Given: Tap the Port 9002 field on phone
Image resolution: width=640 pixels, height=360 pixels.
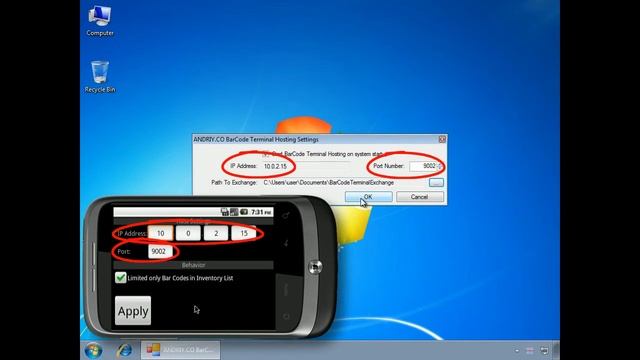Looking at the screenshot, I should click(160, 251).
